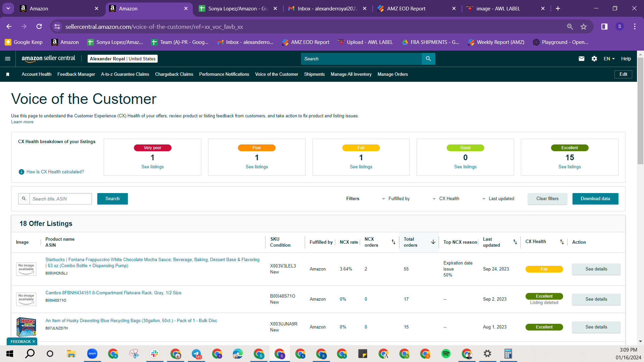Image resolution: width=644 pixels, height=362 pixels.
Task: Click See listings under Excellent
Action: click(x=569, y=167)
